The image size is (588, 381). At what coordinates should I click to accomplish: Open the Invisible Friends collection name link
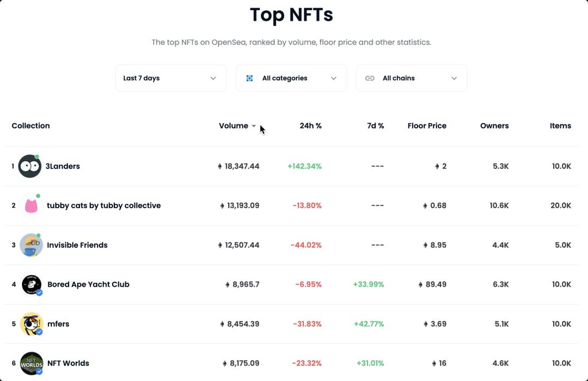[x=77, y=245]
